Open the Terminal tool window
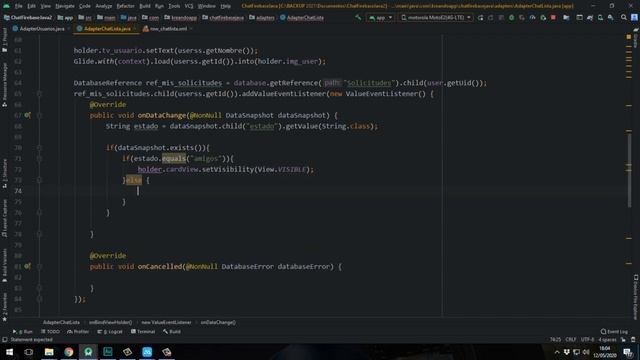This screenshot has height=360, width=640. 143,331
